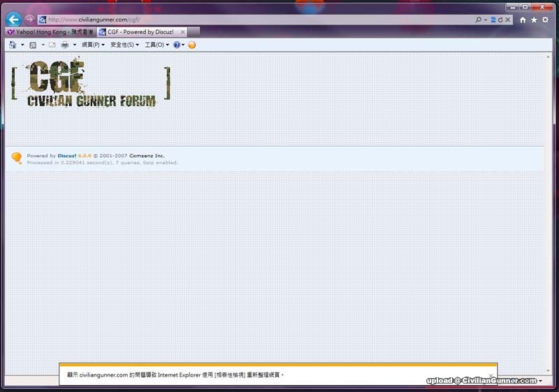
Task: Open the 安全性(S) Safety dropdown menu
Action: (125, 45)
